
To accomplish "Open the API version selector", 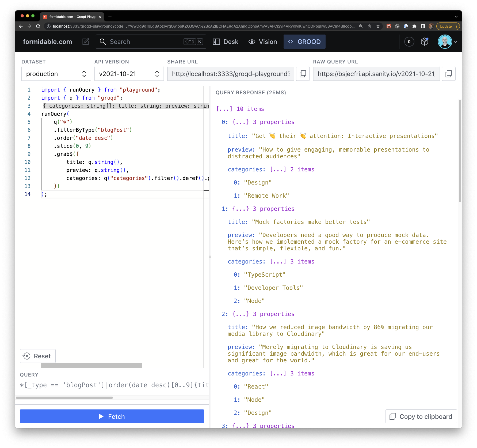I will coord(129,74).
